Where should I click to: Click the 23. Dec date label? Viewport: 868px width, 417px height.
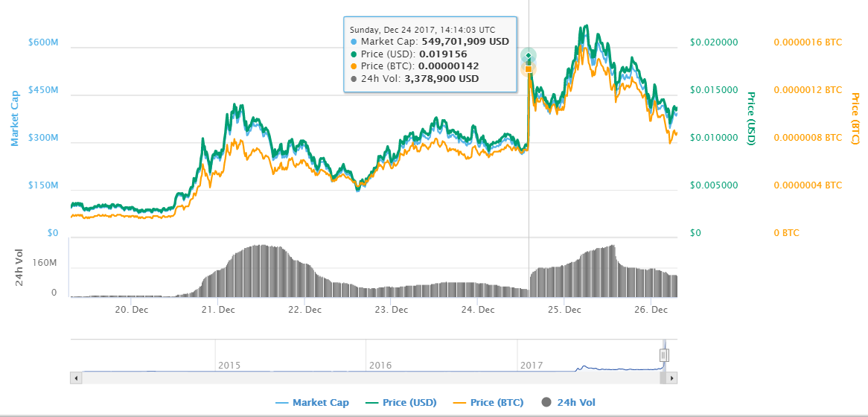point(390,310)
